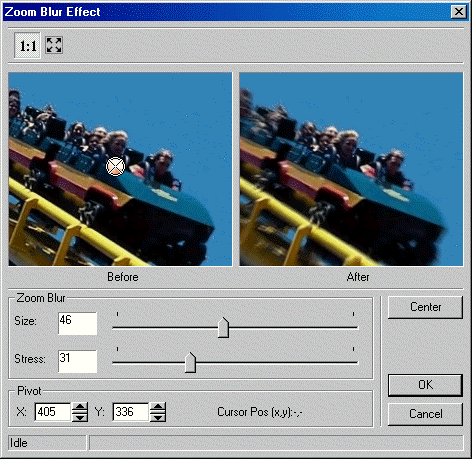Click the pivot crosshair marker in Before preview
Viewport: 472px width, 459px height.
click(x=115, y=166)
